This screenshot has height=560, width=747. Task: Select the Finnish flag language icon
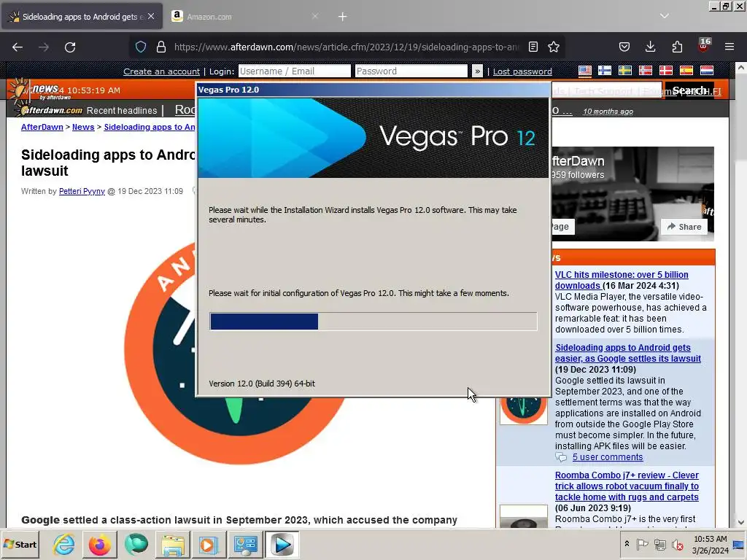[x=605, y=71]
